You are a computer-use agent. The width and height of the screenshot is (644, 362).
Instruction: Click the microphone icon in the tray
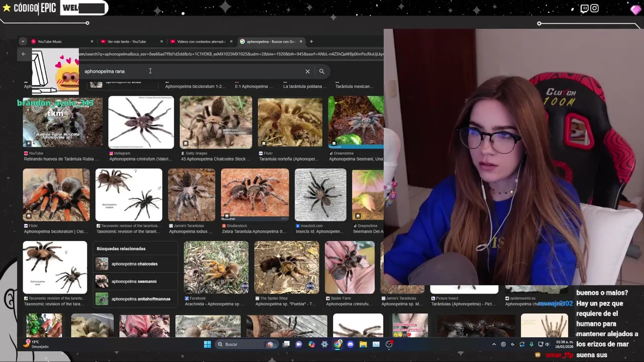click(x=531, y=344)
